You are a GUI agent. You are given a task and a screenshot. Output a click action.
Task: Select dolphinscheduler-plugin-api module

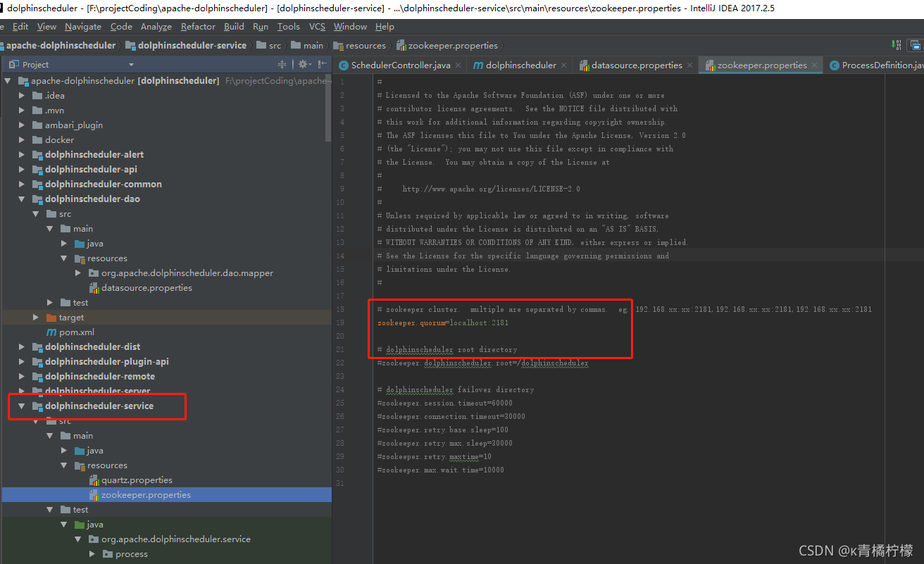click(107, 361)
